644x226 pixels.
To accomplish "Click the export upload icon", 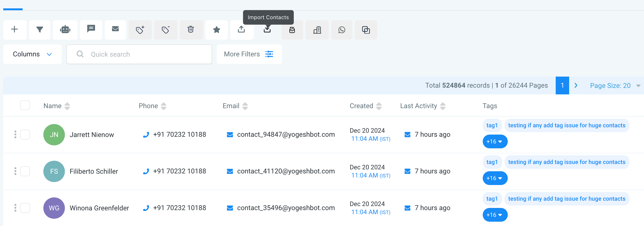I will coord(241,30).
